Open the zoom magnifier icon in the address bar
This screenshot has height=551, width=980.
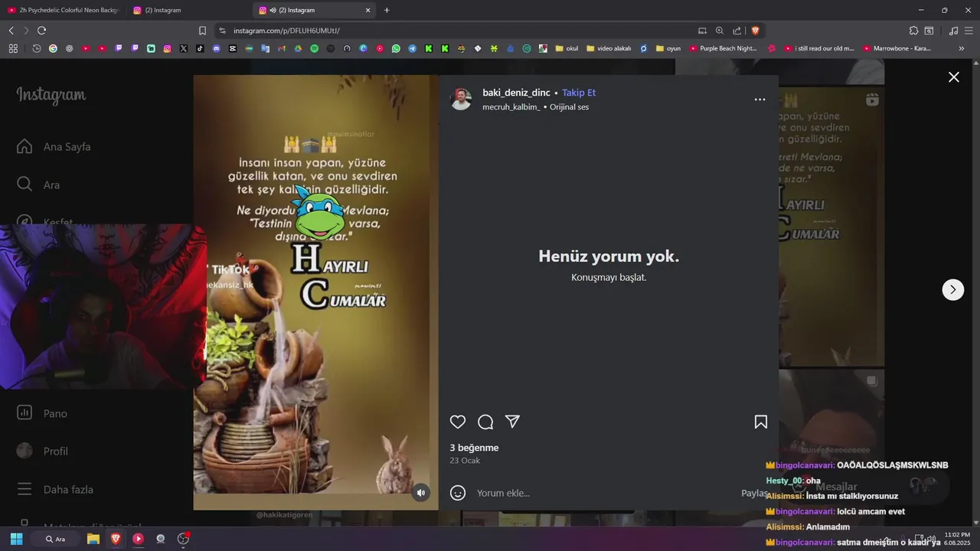coord(720,31)
